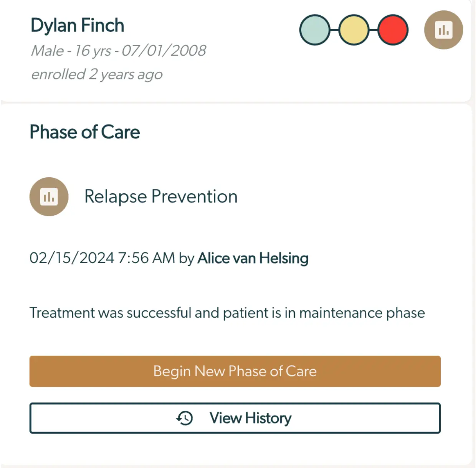Expand the Phase of Care section
Screen dimensions: 476x468
84,132
